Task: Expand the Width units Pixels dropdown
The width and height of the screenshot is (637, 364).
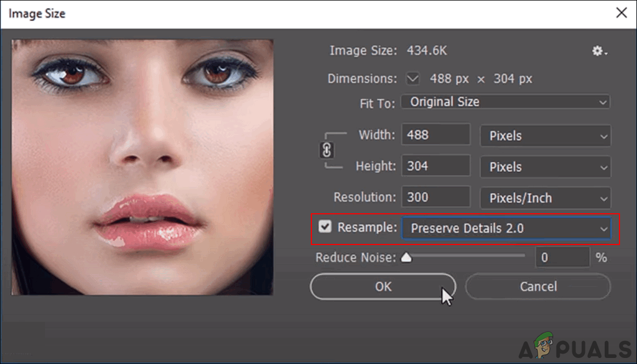Action: point(545,136)
